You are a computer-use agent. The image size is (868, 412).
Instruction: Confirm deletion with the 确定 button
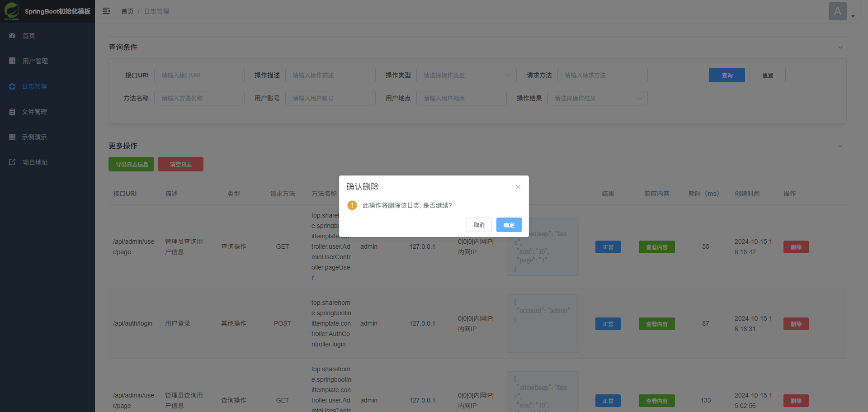509,225
